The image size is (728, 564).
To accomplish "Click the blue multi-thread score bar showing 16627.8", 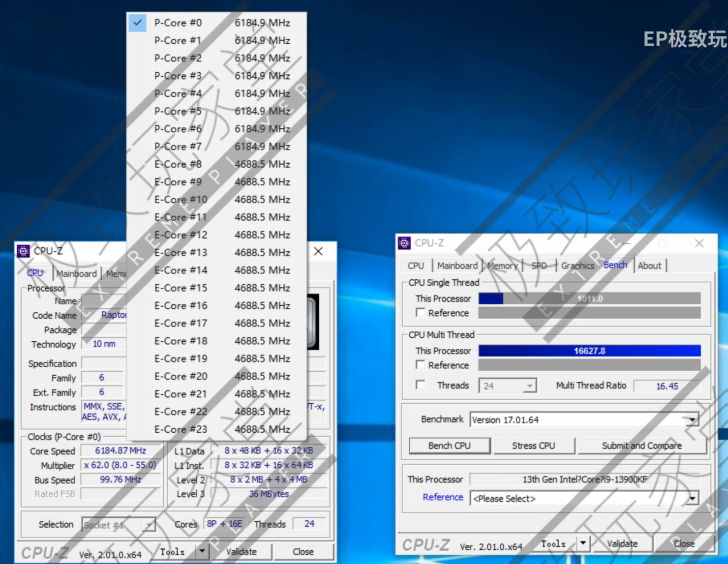I will (x=589, y=351).
